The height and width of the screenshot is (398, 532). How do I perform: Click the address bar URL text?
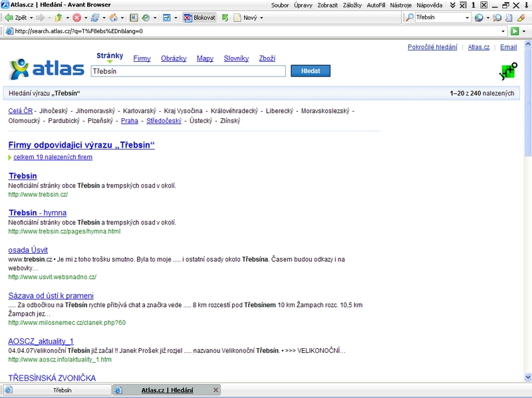78,31
